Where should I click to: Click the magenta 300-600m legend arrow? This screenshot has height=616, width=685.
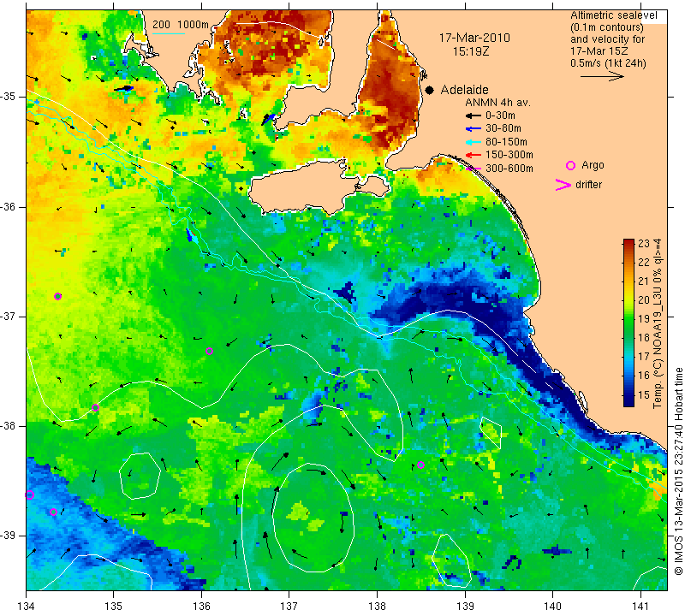pos(473,168)
